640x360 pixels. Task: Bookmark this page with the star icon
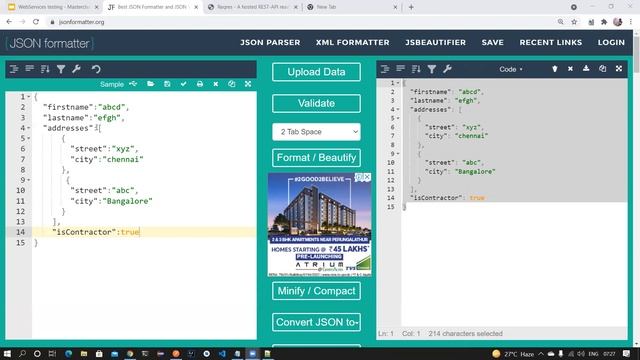click(574, 22)
